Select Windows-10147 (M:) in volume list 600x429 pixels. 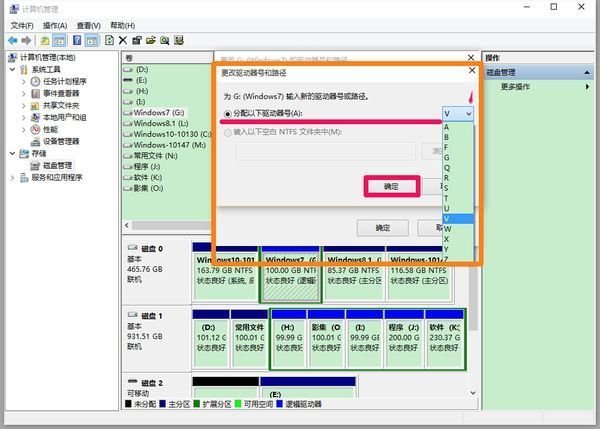click(170, 145)
